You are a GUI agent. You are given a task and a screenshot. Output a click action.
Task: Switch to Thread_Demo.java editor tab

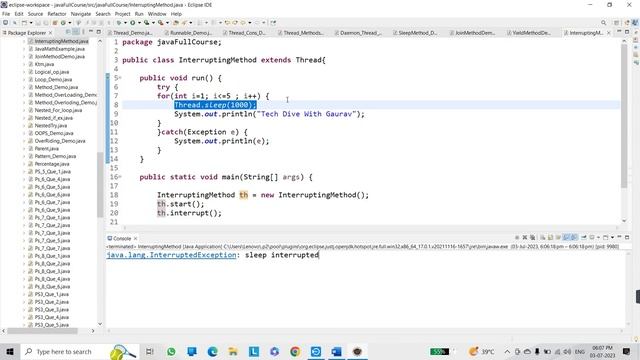[131, 33]
